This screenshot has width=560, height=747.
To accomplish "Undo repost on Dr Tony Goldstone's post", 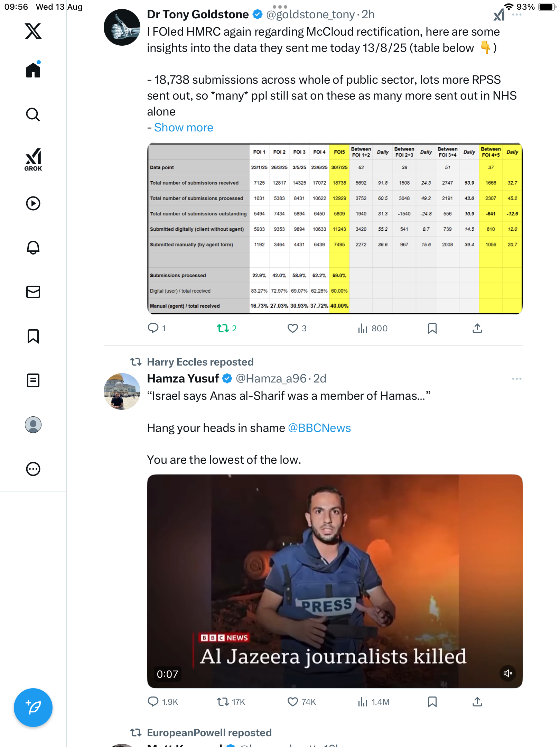I will [x=223, y=328].
